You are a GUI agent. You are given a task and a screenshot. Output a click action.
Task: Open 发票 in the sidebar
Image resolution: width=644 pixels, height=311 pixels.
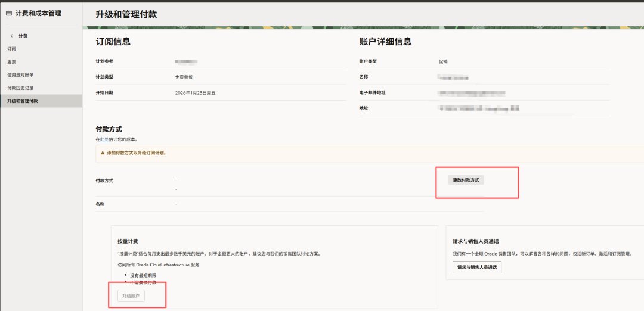click(x=11, y=62)
